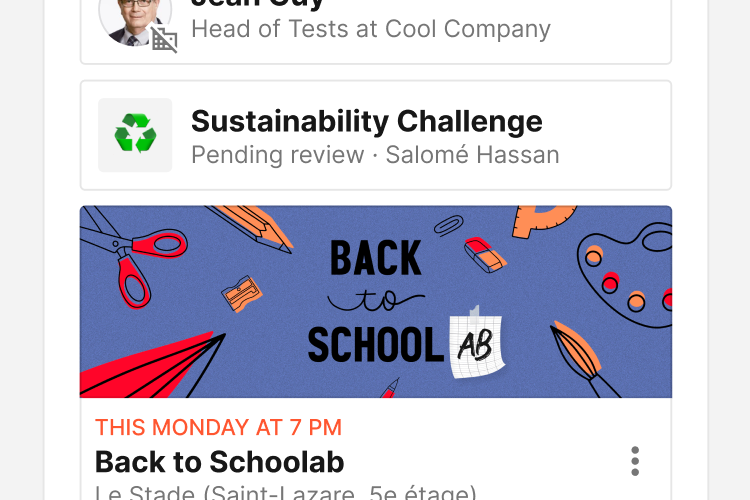Click the orange protractor illustration
This screenshot has width=750, height=500.
[x=544, y=220]
